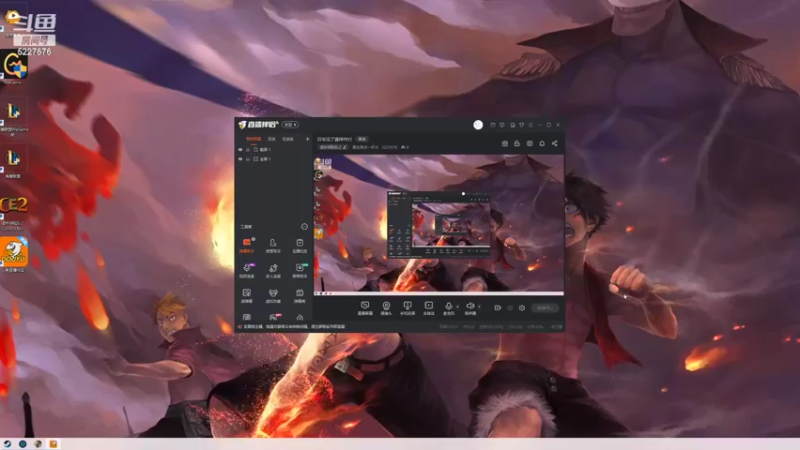Open the orange Douyu desktop shortcut
The height and width of the screenshot is (450, 800).
click(x=14, y=254)
